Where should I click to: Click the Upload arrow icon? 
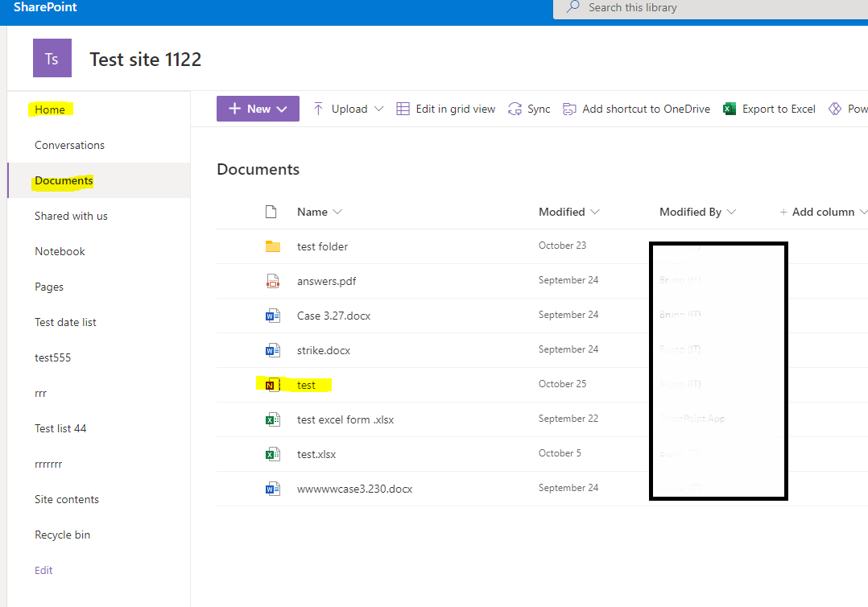(318, 109)
